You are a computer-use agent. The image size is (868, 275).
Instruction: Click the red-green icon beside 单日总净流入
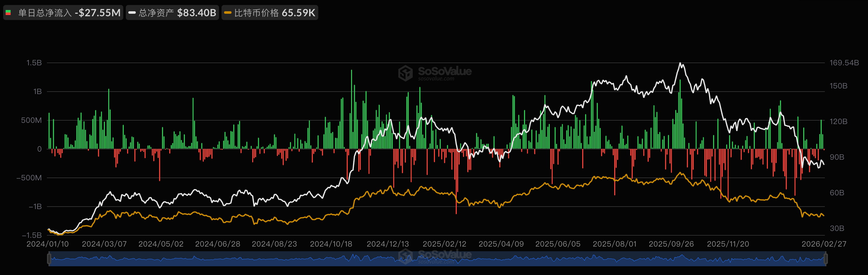[9, 13]
